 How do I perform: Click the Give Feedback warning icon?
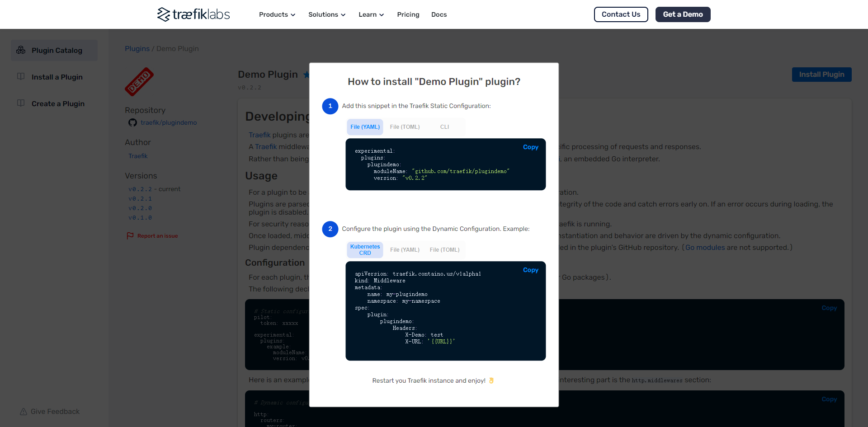tap(24, 412)
